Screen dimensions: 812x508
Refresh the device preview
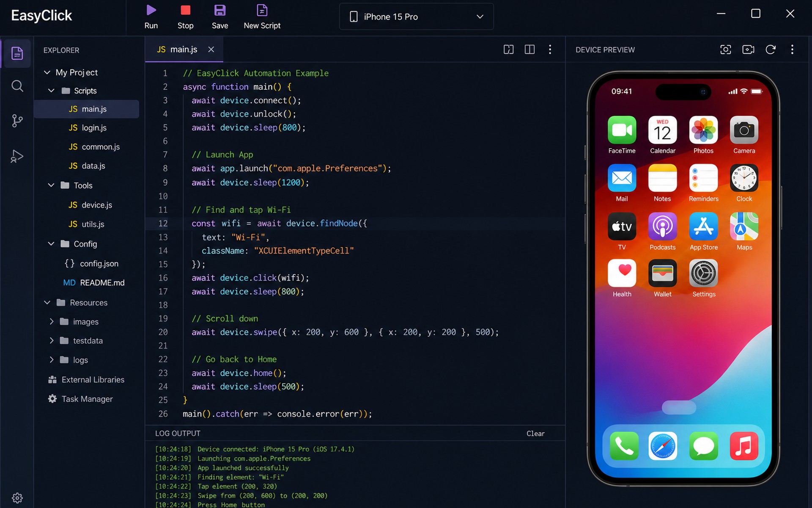coord(771,50)
